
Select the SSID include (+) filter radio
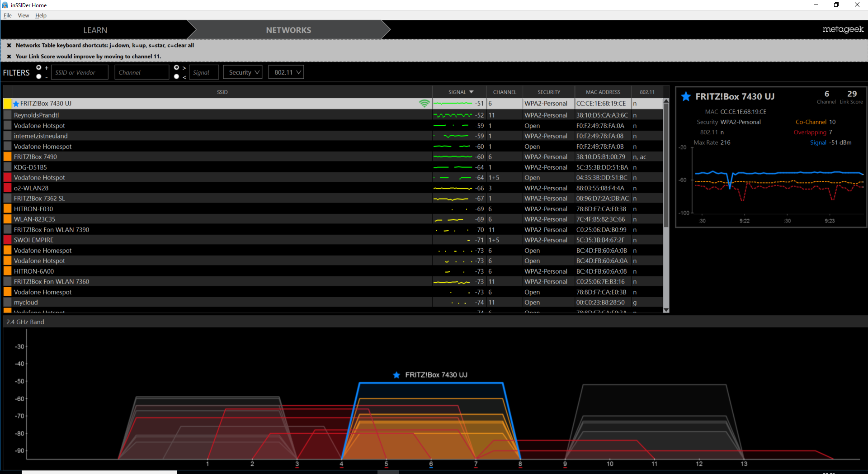[39, 67]
